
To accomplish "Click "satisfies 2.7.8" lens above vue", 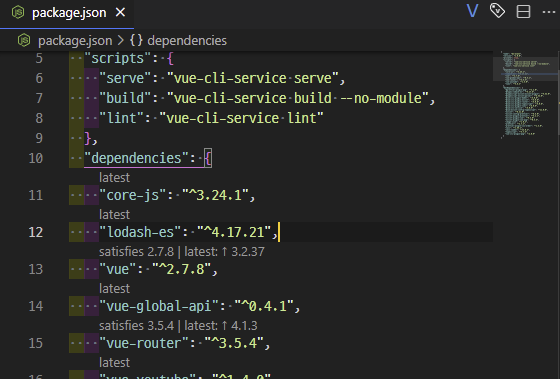I will click(x=136, y=251).
